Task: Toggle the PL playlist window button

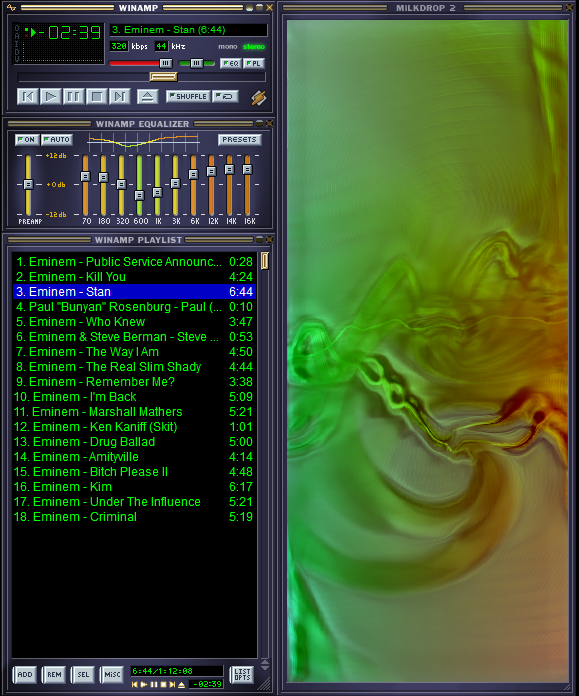Action: (254, 63)
